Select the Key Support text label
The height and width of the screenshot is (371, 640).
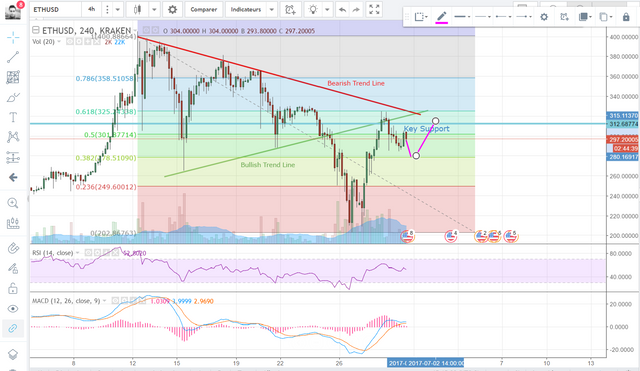pos(426,129)
